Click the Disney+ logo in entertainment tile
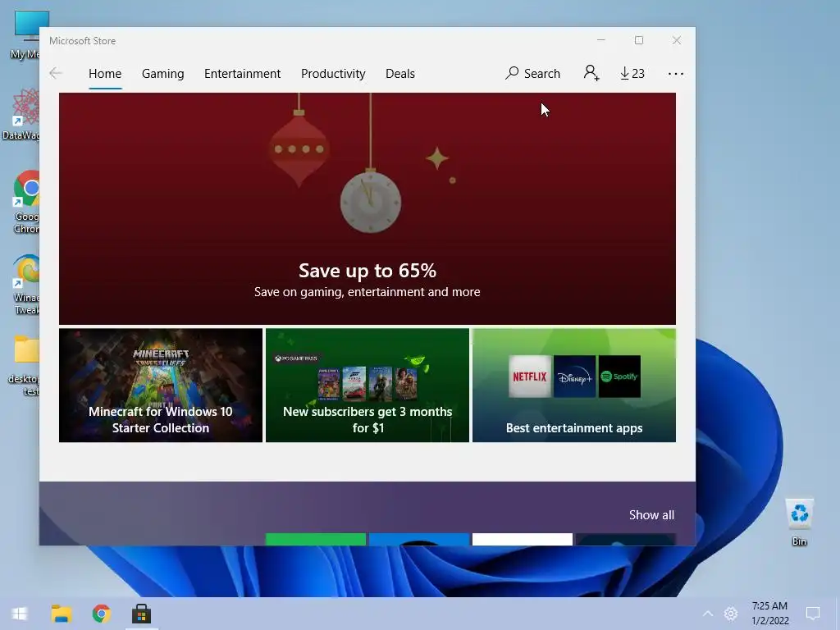Screen dimensions: 840x630 coord(574,377)
